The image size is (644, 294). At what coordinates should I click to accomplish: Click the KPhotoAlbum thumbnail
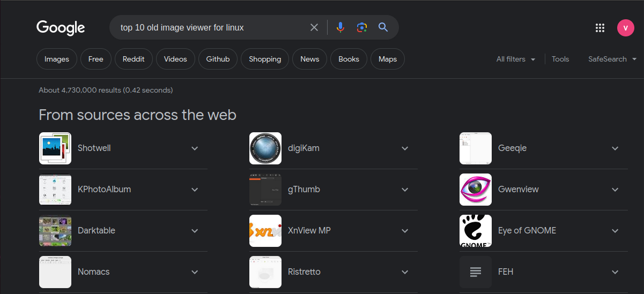coord(55,190)
